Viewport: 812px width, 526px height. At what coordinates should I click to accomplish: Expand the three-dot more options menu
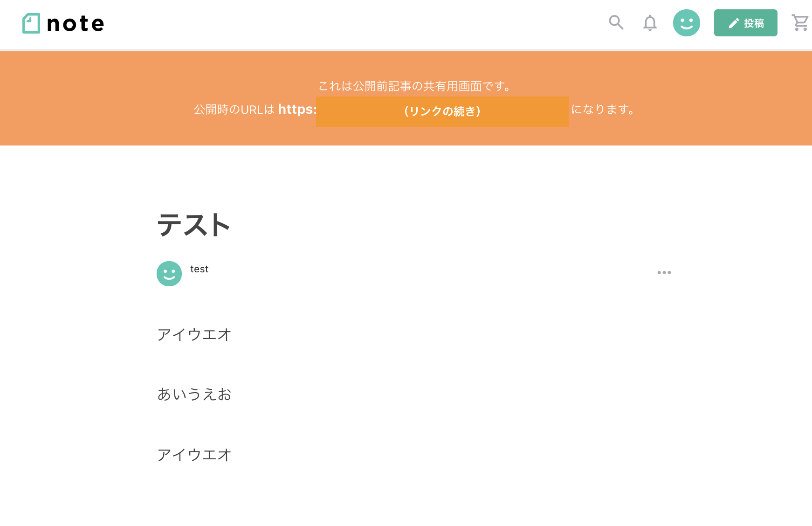click(664, 272)
